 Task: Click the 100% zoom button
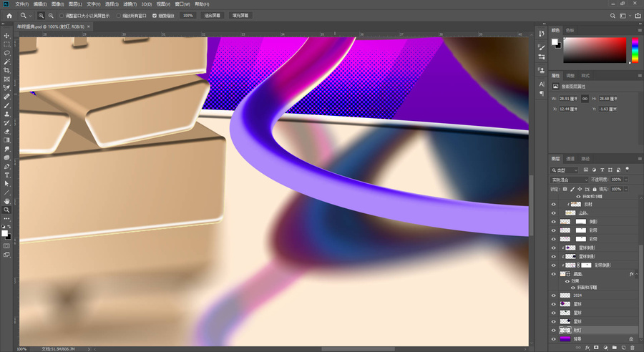tap(187, 16)
